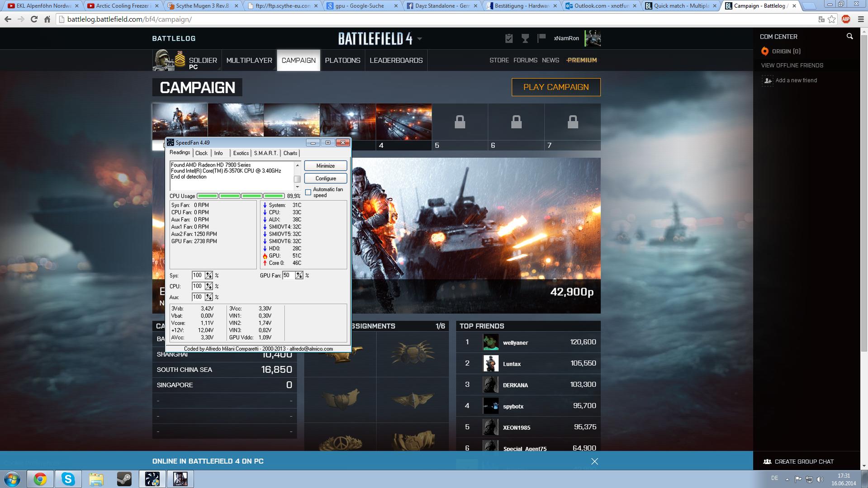Open the Adblock Plus extension icon
868x488 pixels.
846,19
